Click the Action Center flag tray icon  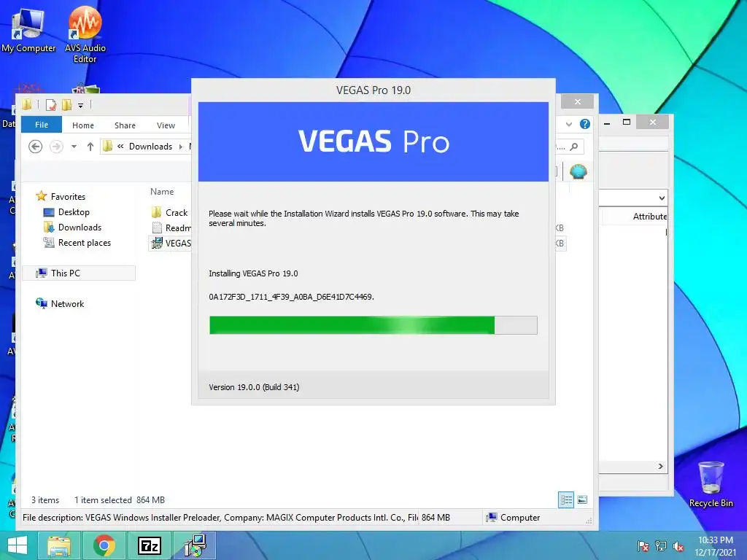(x=643, y=546)
